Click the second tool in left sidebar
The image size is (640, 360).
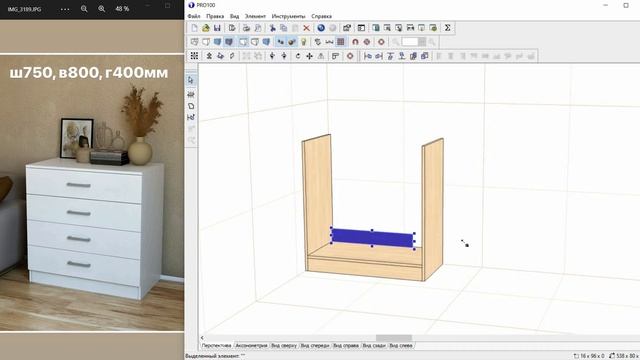(x=191, y=94)
